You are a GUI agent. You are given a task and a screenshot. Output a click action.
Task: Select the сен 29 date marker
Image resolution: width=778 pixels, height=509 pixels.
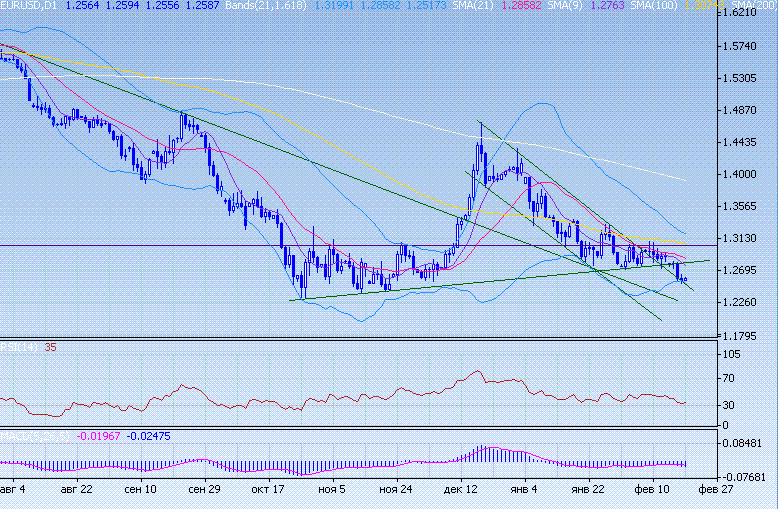pyautogui.click(x=203, y=491)
